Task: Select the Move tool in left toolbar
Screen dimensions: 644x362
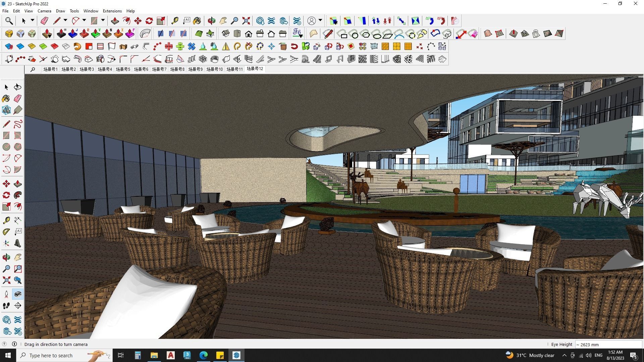Action: click(x=6, y=184)
